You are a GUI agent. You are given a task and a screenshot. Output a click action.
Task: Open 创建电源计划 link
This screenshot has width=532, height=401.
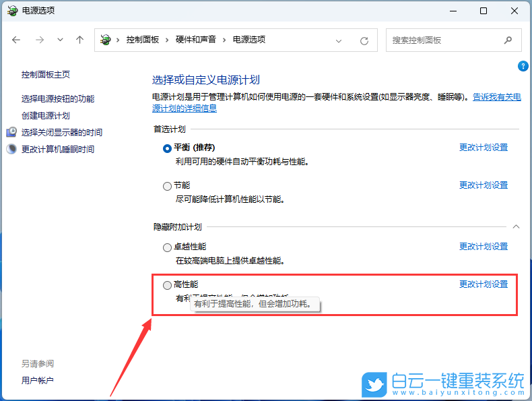tap(46, 116)
